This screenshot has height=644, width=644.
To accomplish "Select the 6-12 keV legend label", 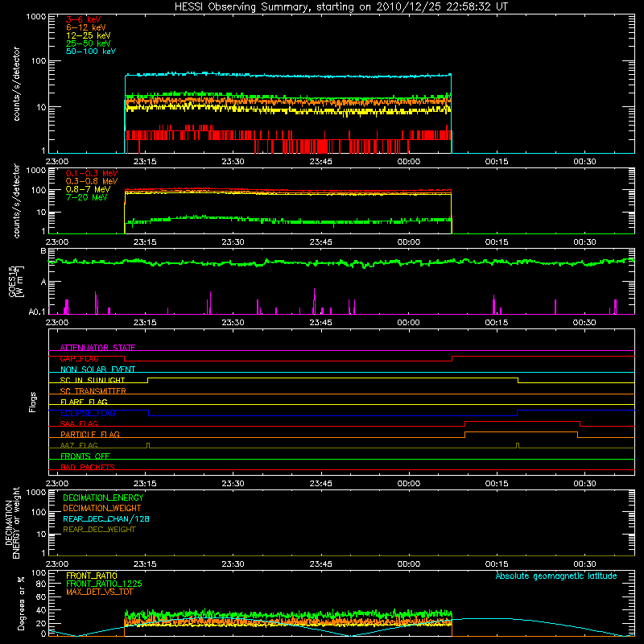I will [x=86, y=27].
